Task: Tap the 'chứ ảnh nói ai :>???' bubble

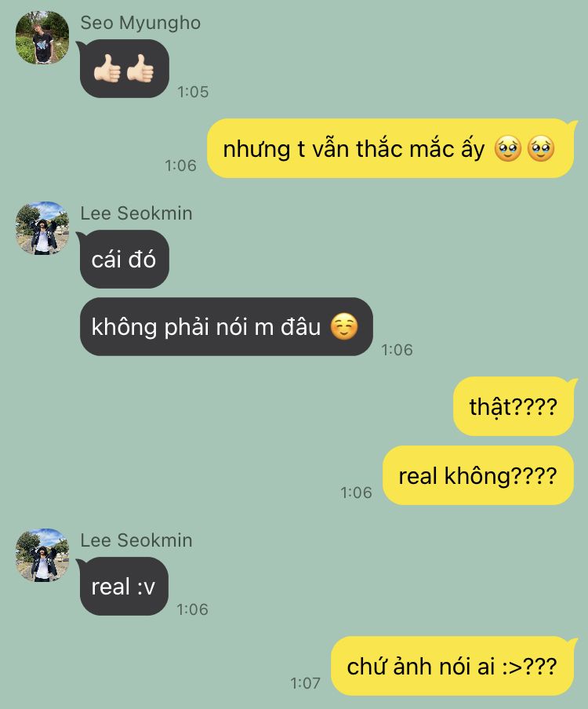Action: point(453,666)
